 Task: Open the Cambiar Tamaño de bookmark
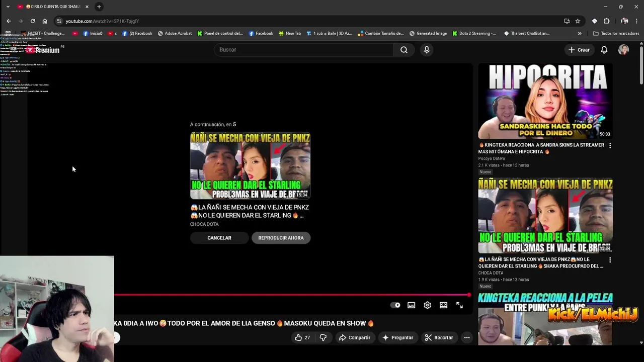[x=381, y=34]
